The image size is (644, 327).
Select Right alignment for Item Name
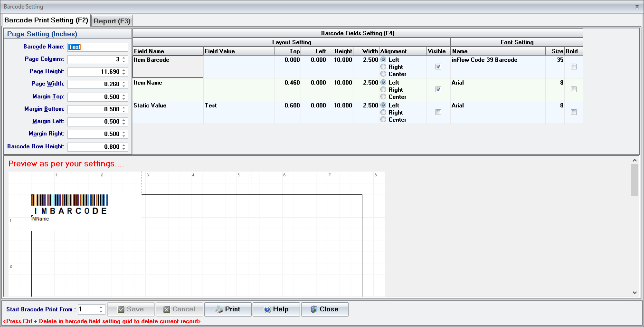[x=383, y=90]
